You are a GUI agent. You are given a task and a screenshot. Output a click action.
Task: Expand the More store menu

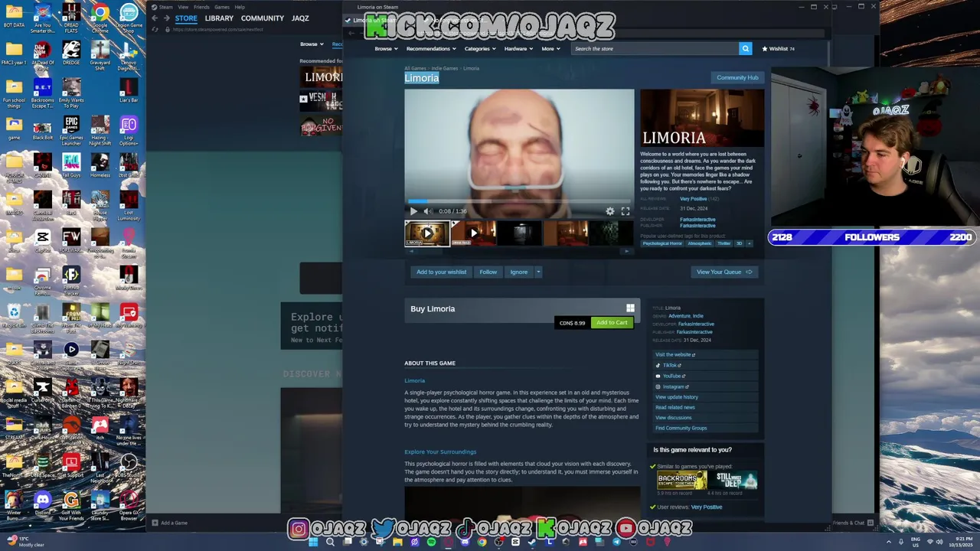click(550, 48)
